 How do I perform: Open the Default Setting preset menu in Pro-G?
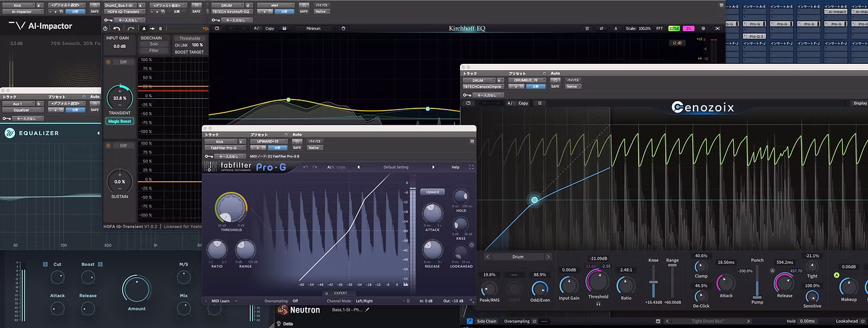[396, 167]
